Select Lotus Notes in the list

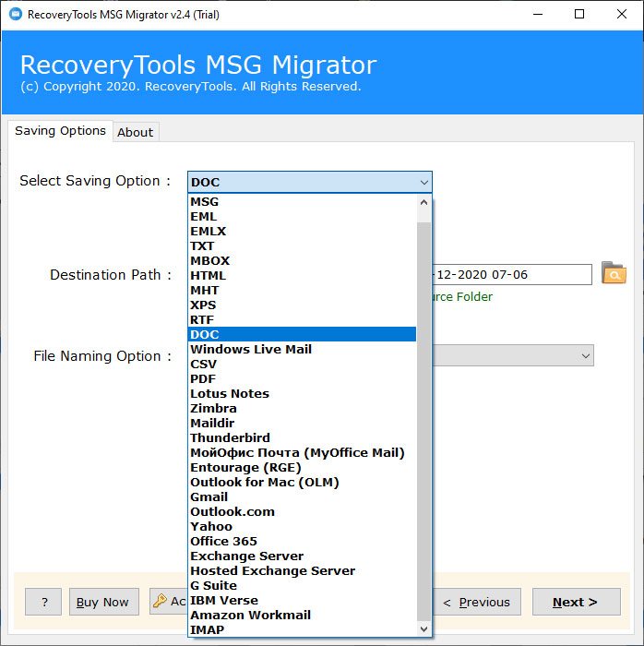click(302, 393)
